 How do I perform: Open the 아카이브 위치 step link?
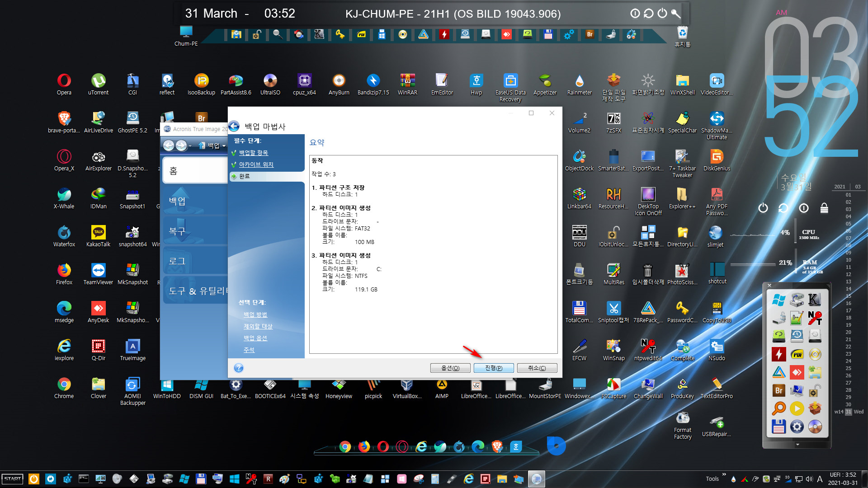click(256, 164)
